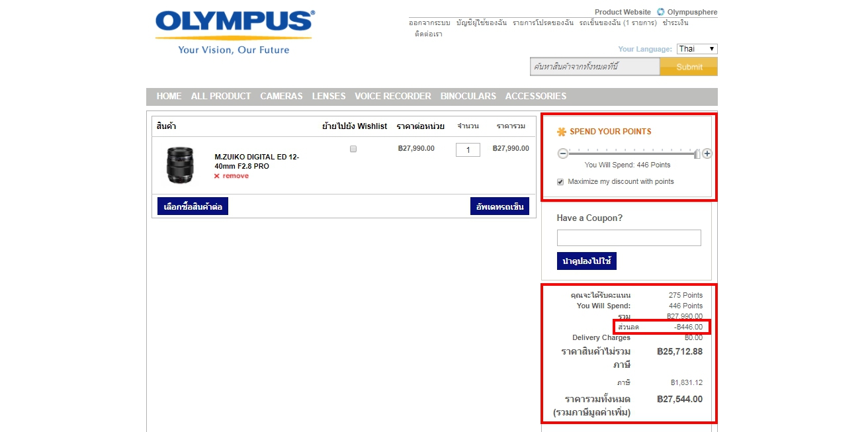The image size is (868, 432).
Task: Click the orange Spend Your Points star icon
Action: (x=562, y=132)
